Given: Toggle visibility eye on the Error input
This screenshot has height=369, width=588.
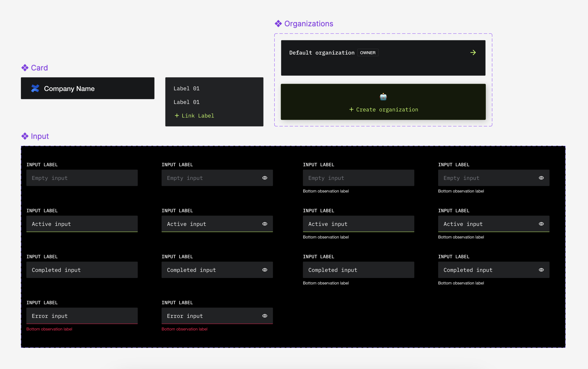Looking at the screenshot, I should click(265, 316).
